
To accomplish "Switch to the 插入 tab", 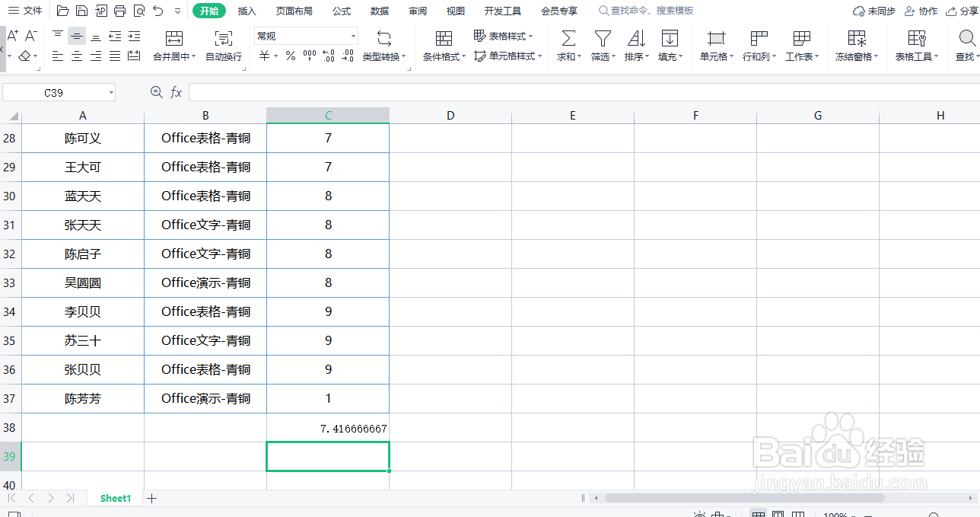I will pyautogui.click(x=247, y=11).
